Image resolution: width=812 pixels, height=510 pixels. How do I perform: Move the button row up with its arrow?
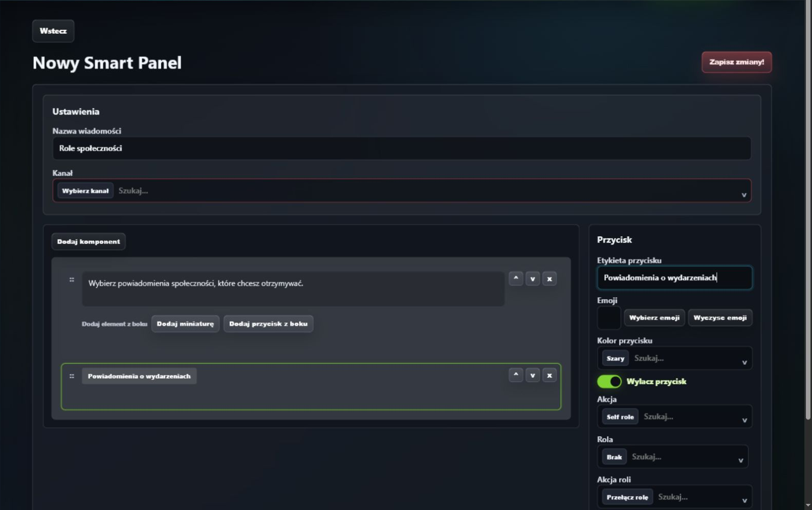coord(516,375)
